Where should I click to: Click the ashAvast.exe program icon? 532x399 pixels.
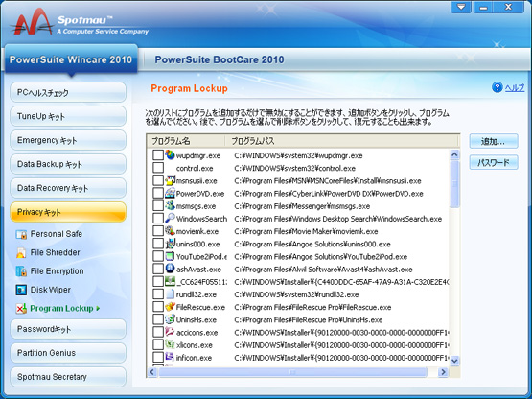(x=170, y=269)
